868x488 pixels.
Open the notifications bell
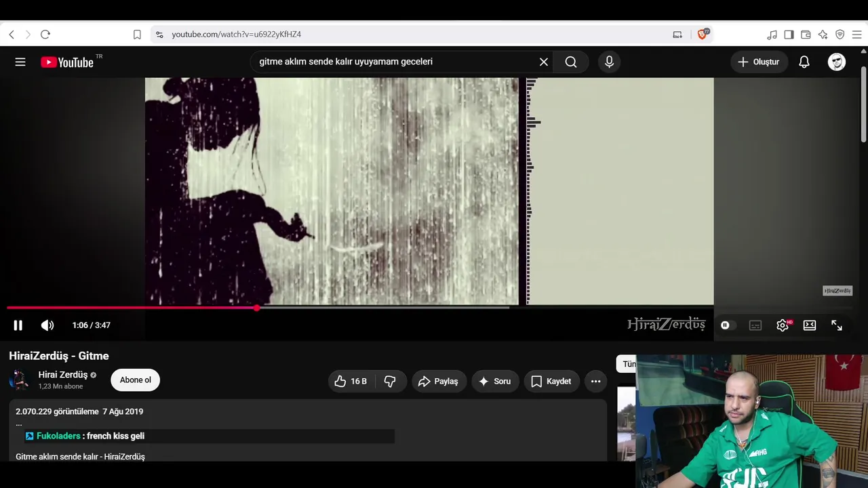click(x=804, y=62)
